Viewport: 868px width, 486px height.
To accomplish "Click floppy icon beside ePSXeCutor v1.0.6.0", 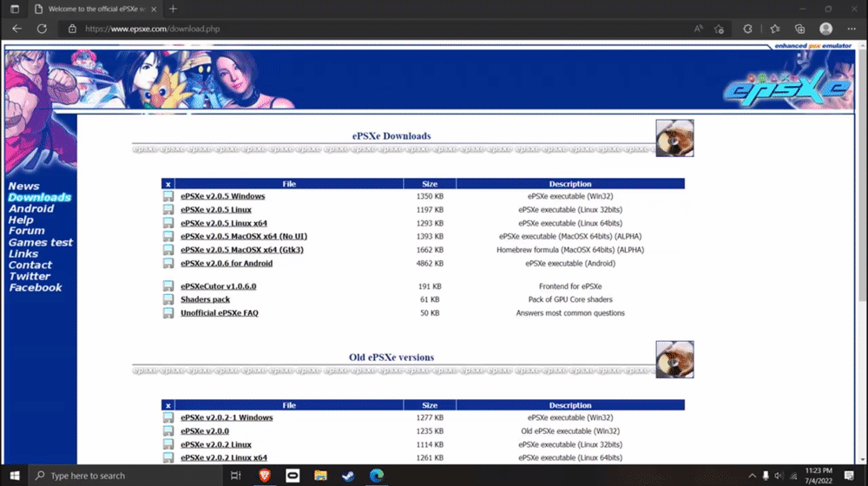I will click(168, 286).
